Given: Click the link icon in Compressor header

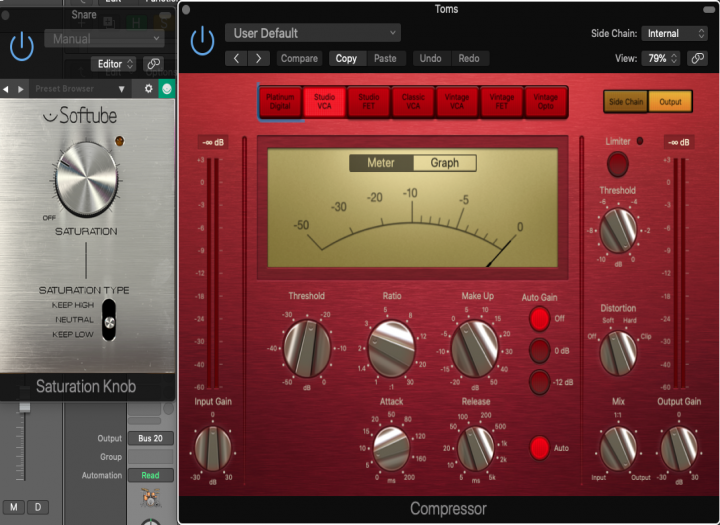Looking at the screenshot, I should coord(698,58).
